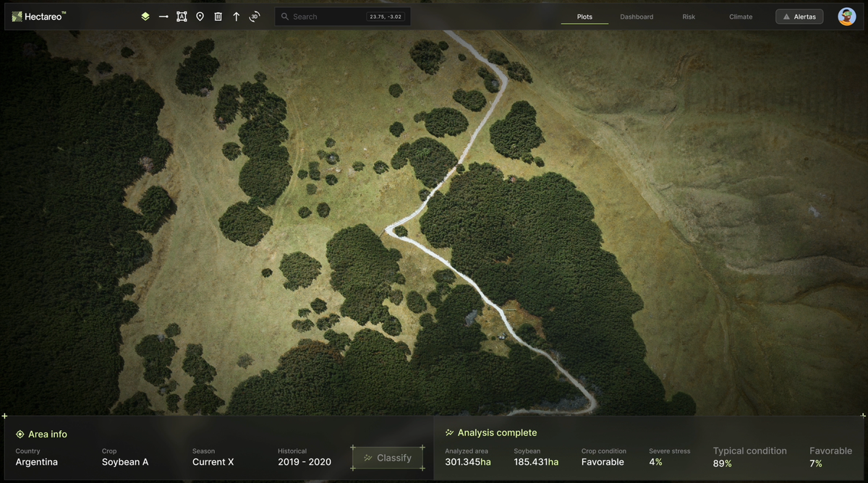Select the location pin tool
The height and width of the screenshot is (483, 868).
200,16
